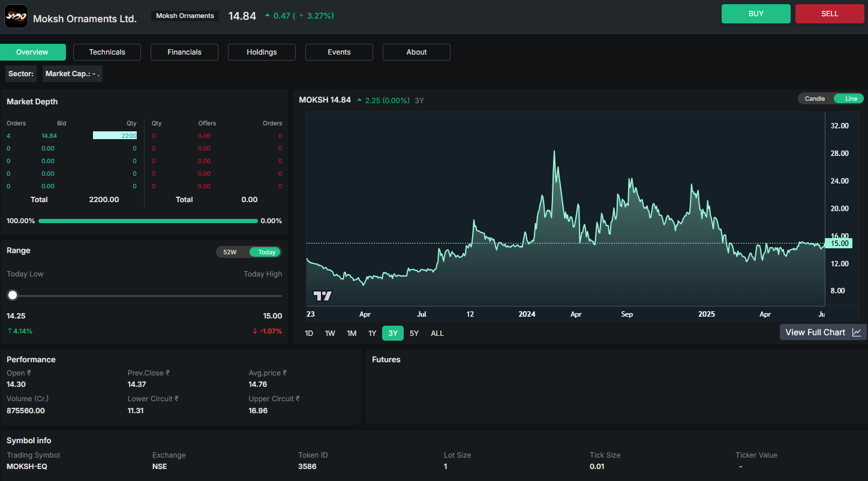Set chart timeframe to 1D
Screen dimensions: 868x481
(309, 333)
